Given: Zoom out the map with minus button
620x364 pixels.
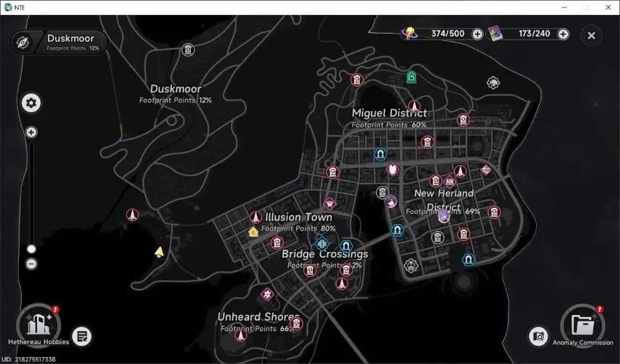Looking at the screenshot, I should [x=31, y=264].
